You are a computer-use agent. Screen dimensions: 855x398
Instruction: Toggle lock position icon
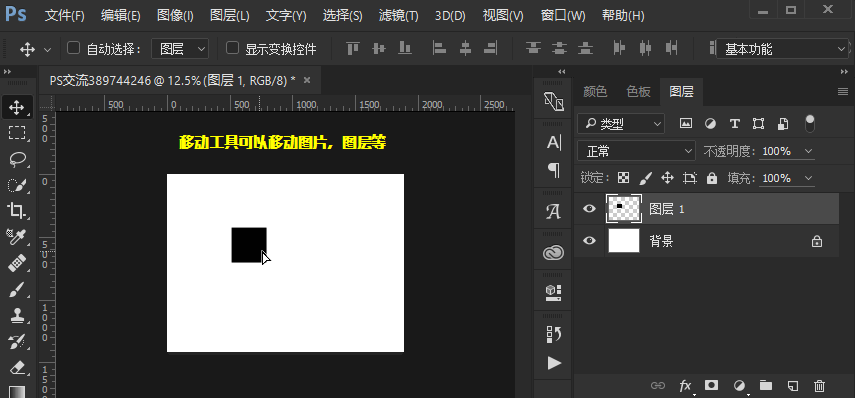point(667,178)
